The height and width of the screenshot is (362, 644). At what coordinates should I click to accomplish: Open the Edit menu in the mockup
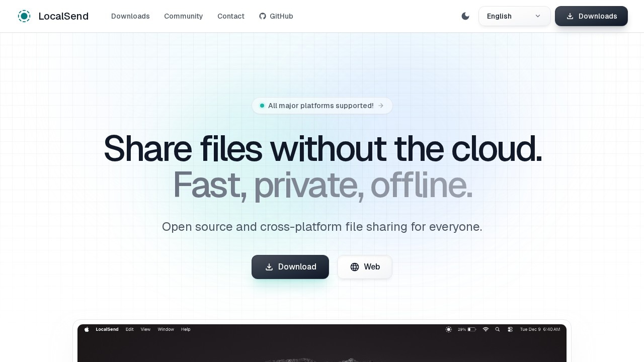pos(129,329)
